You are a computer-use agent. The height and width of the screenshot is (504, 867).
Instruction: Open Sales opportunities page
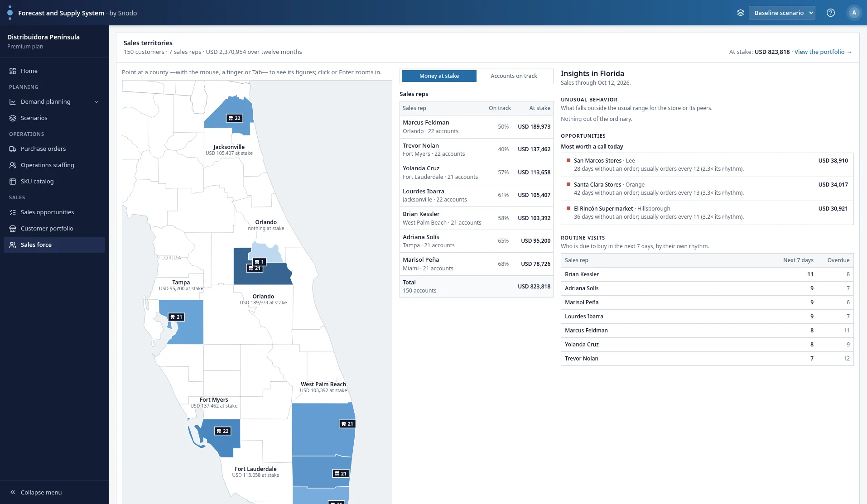coord(54,212)
